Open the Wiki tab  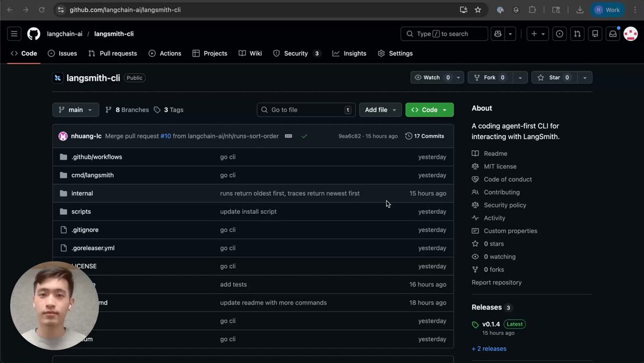tap(250, 53)
